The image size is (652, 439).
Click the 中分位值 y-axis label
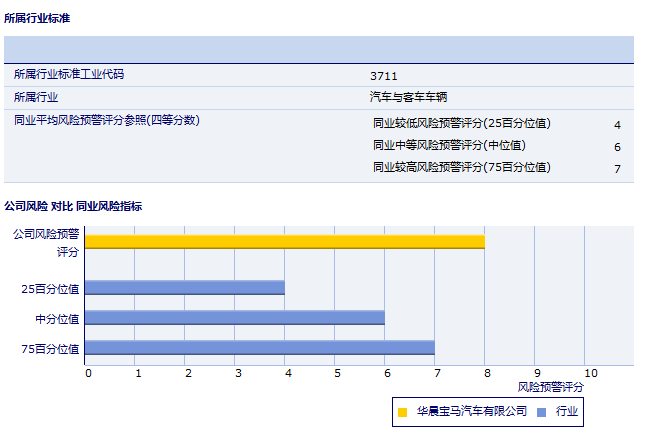tap(57, 319)
